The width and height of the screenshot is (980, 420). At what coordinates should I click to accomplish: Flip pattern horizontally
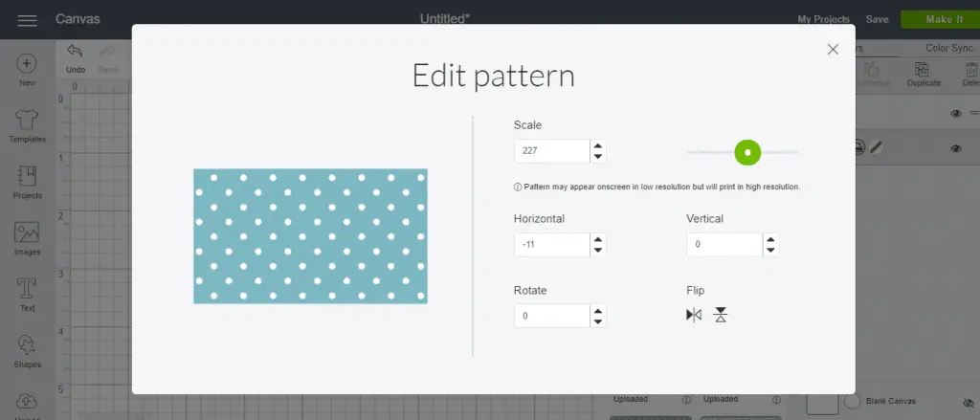(694, 315)
